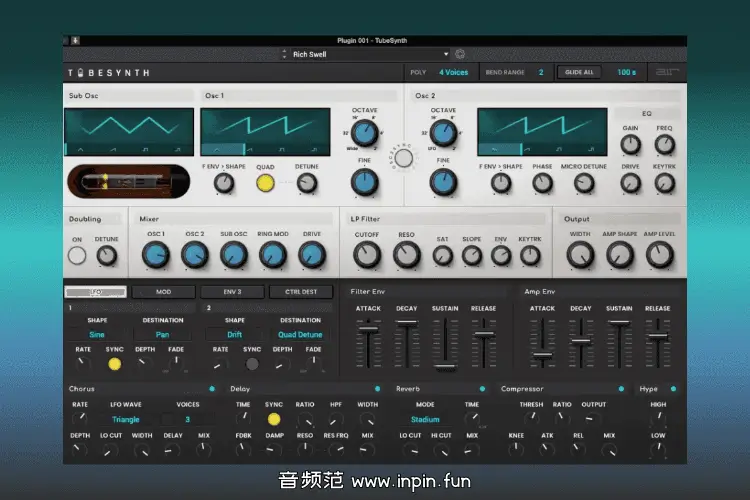Toggle the Osc 1 Quad yellow button
This screenshot has width=750, height=500.
[x=265, y=183]
